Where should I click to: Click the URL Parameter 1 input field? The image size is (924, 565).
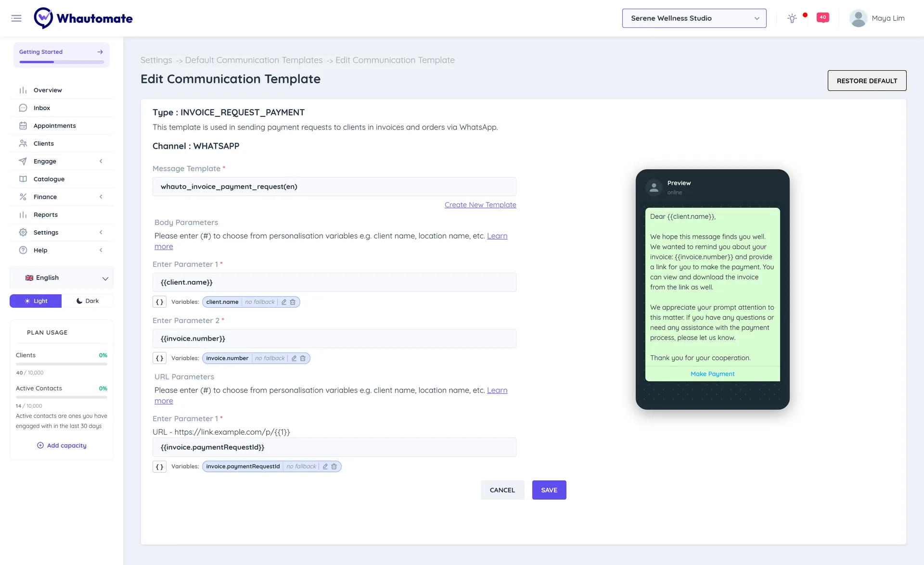[334, 447]
